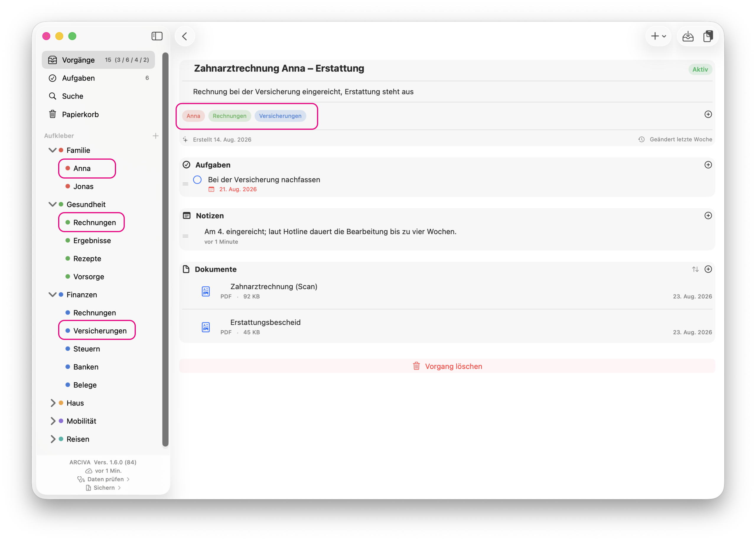Select the Belege label

point(85,385)
